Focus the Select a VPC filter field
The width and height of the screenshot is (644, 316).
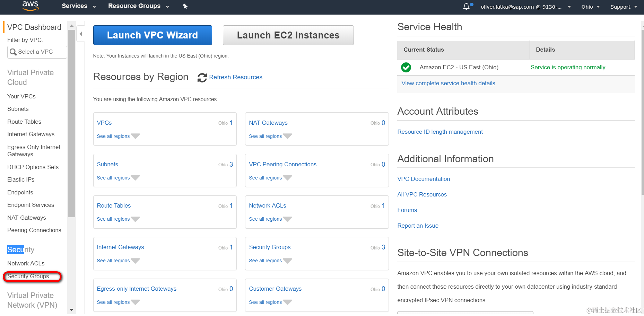coord(37,52)
